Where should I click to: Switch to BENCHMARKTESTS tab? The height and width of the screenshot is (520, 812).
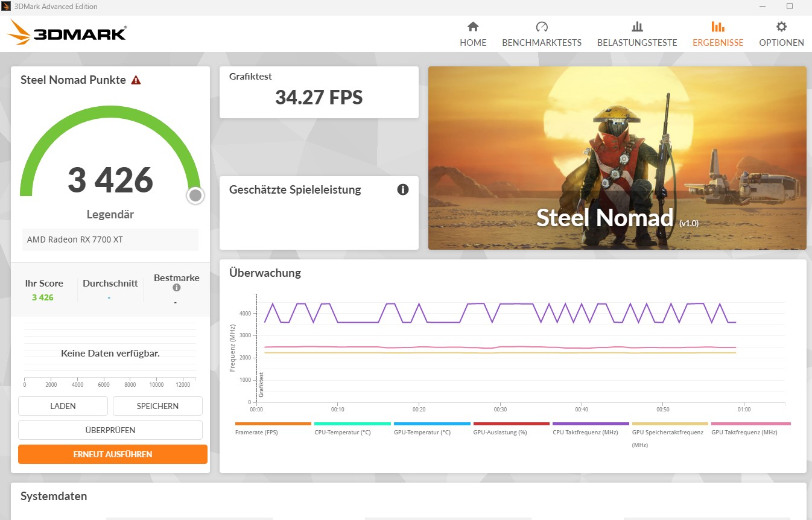click(542, 34)
